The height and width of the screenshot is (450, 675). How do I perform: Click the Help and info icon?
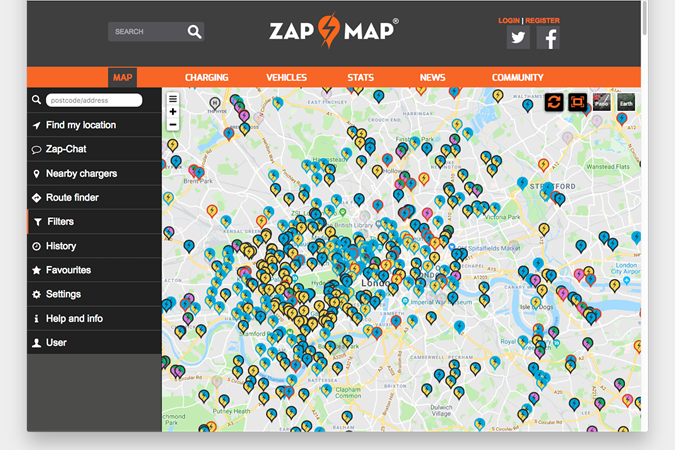(37, 319)
